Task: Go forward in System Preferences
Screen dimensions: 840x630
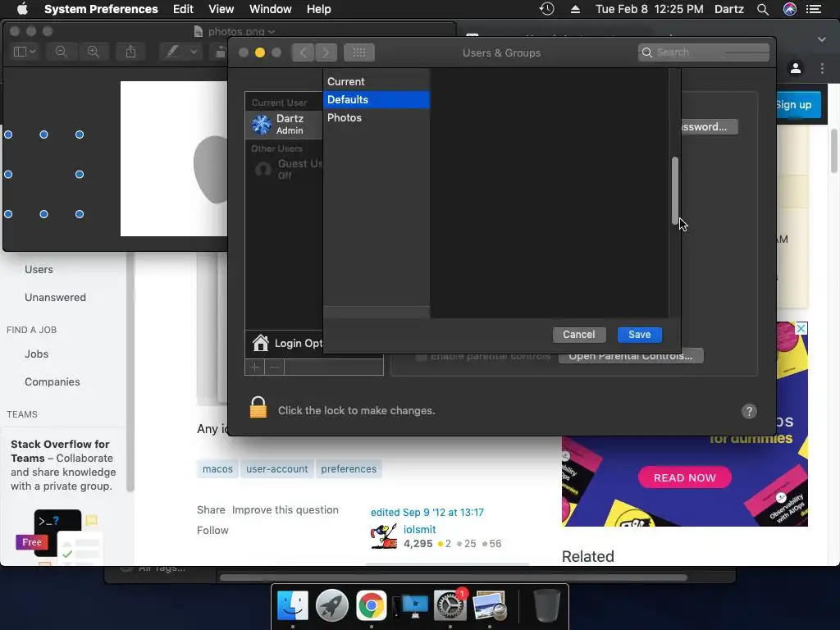Action: 326,52
